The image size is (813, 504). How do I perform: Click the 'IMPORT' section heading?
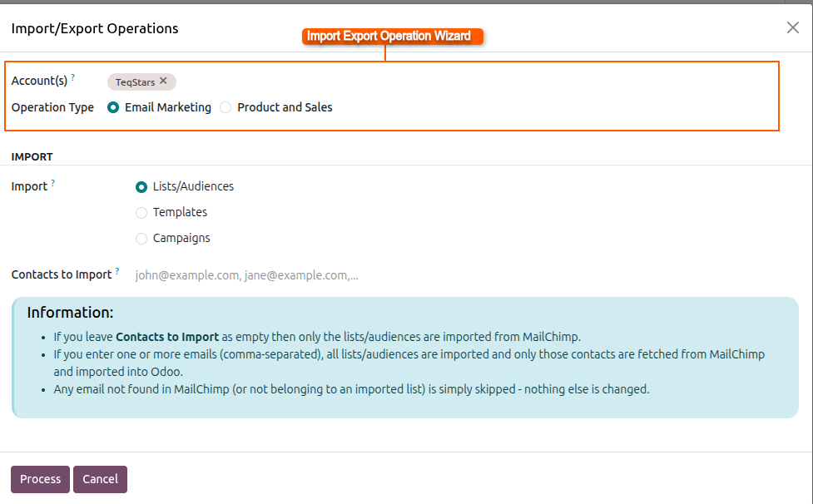coord(32,157)
